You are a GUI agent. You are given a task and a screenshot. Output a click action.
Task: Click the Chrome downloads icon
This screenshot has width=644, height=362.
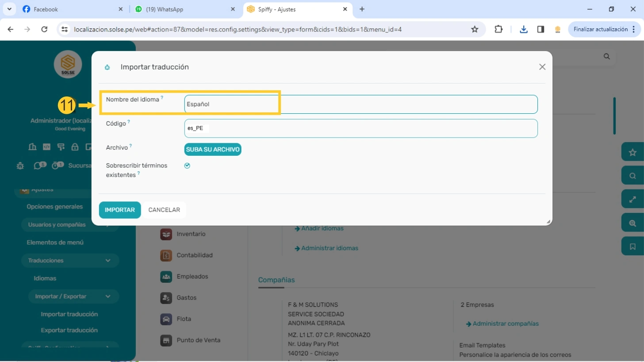[524, 29]
